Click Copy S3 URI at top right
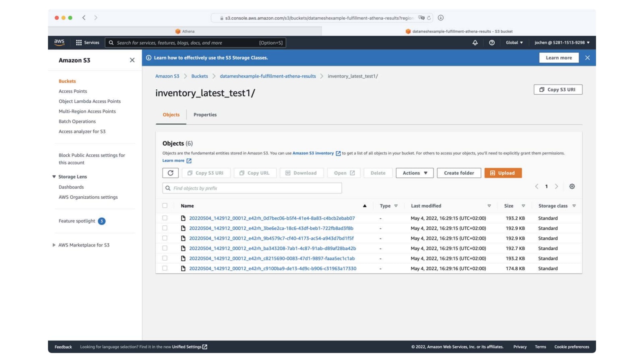Screen dimensions: 644x362 (558, 89)
